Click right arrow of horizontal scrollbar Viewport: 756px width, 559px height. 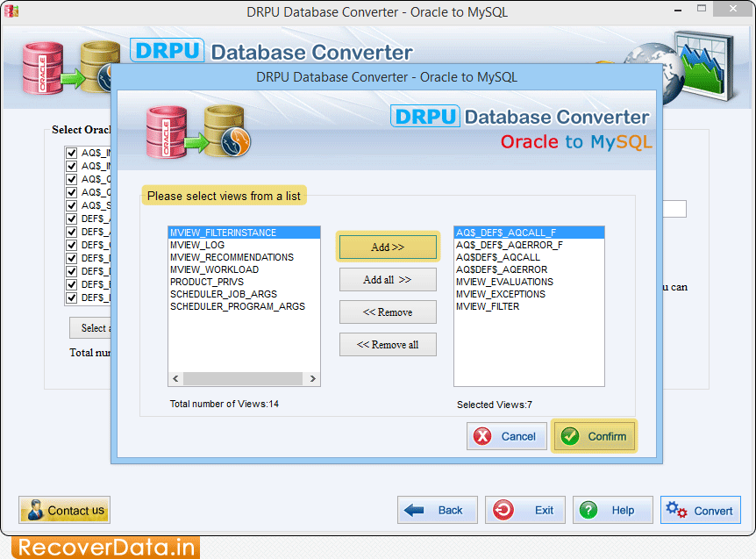point(313,378)
